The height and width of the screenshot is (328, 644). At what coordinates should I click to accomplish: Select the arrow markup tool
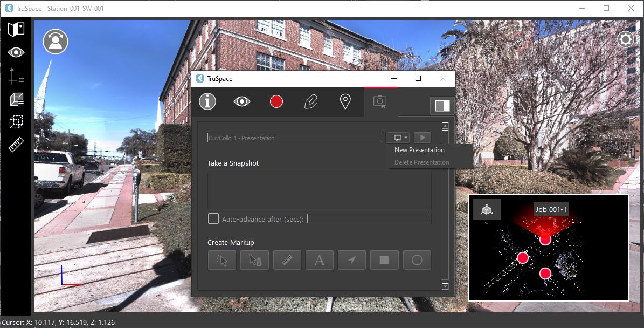352,260
